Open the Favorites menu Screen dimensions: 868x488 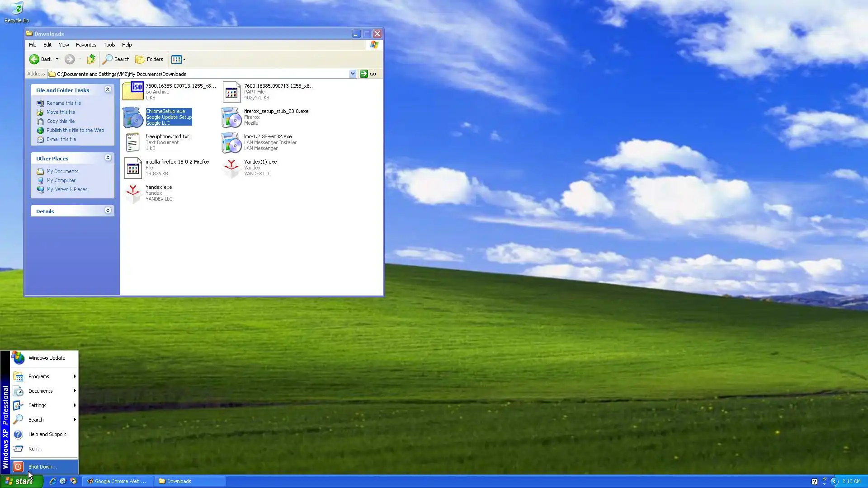tap(86, 45)
